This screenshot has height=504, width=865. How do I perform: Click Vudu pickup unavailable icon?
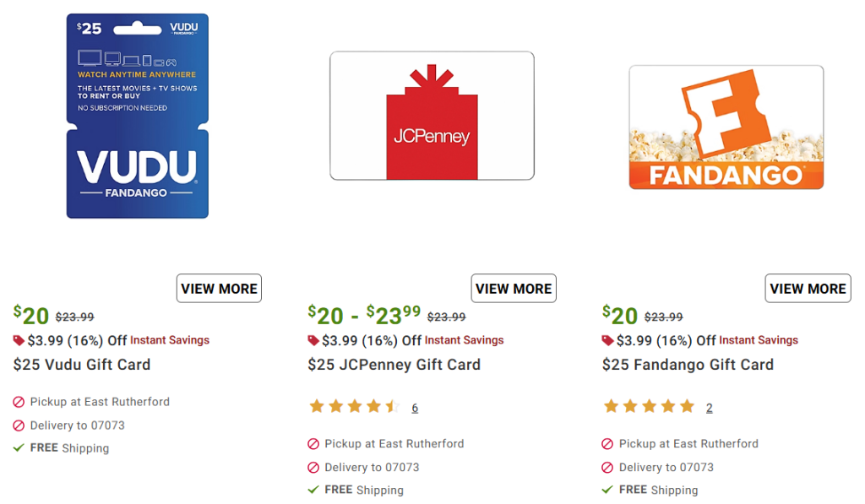19,402
